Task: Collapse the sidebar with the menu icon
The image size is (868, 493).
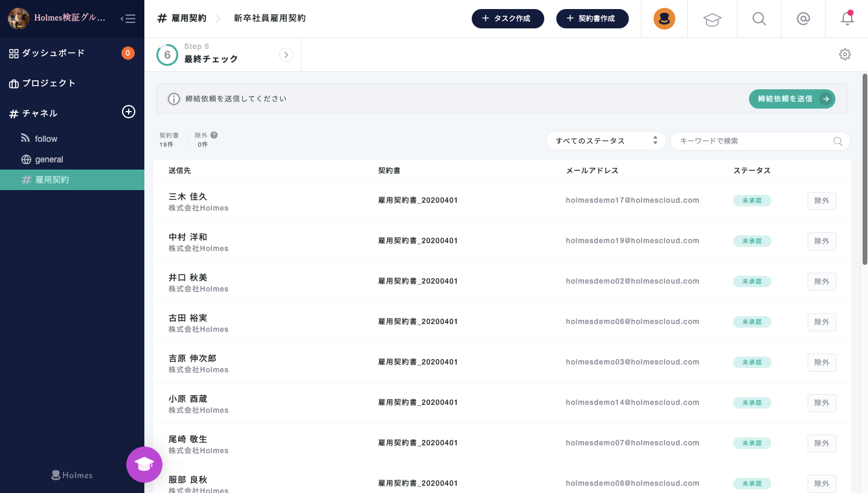Action: pos(128,19)
